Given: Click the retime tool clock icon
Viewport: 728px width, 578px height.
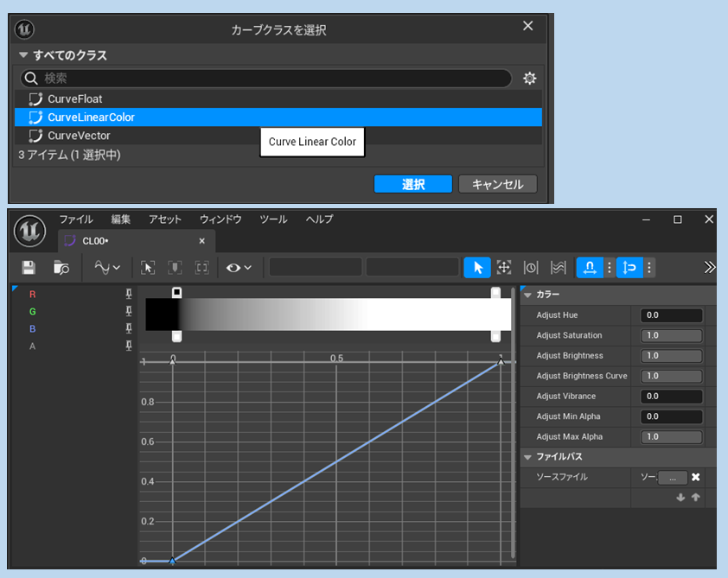Looking at the screenshot, I should point(531,268).
